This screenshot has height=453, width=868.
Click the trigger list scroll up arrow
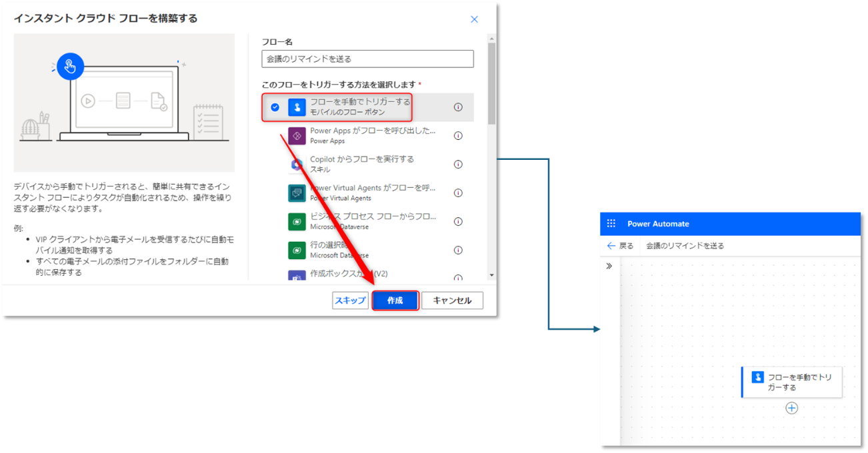tap(491, 39)
